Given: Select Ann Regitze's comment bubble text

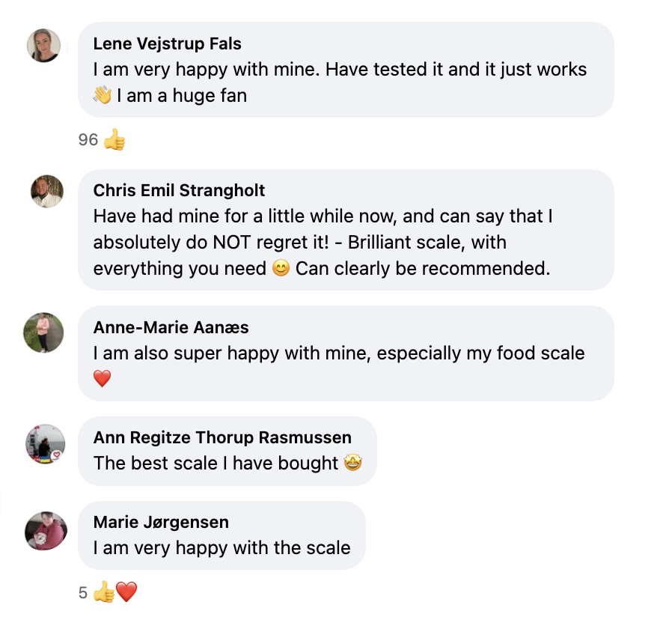Looking at the screenshot, I should (x=217, y=463).
